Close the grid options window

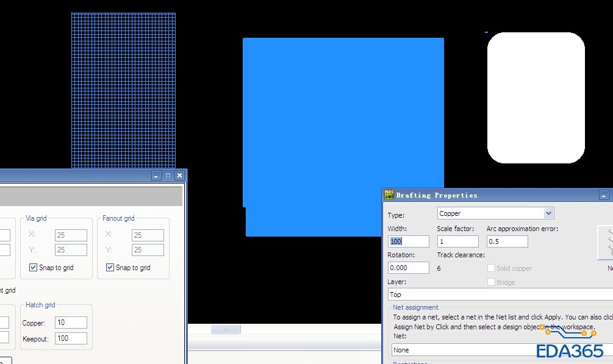tap(179, 176)
